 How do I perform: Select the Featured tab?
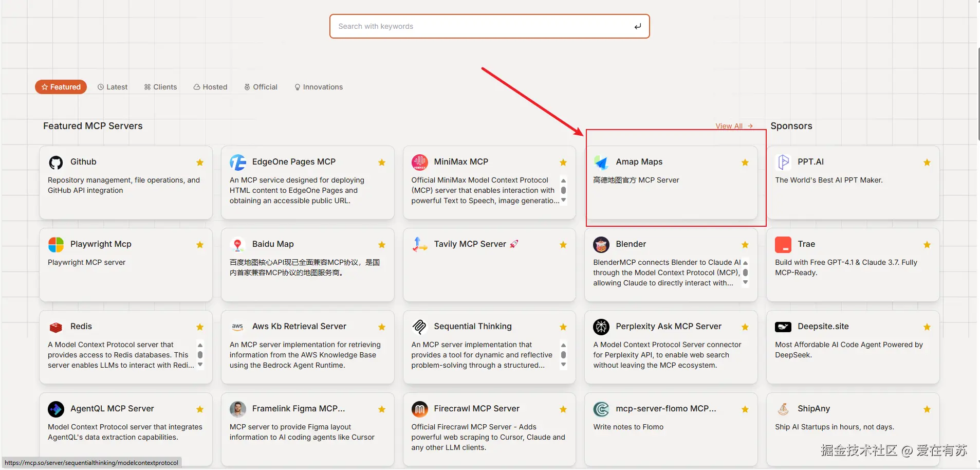pyautogui.click(x=61, y=87)
